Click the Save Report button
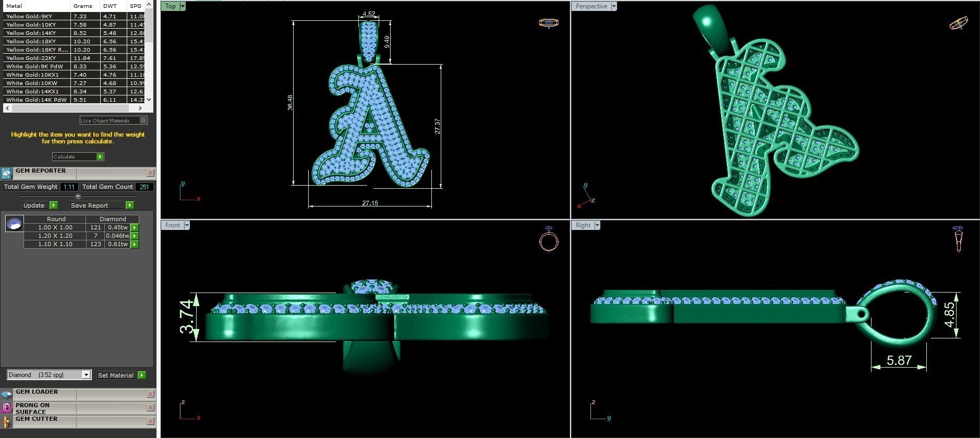Image resolution: width=980 pixels, height=438 pixels. tap(98, 205)
